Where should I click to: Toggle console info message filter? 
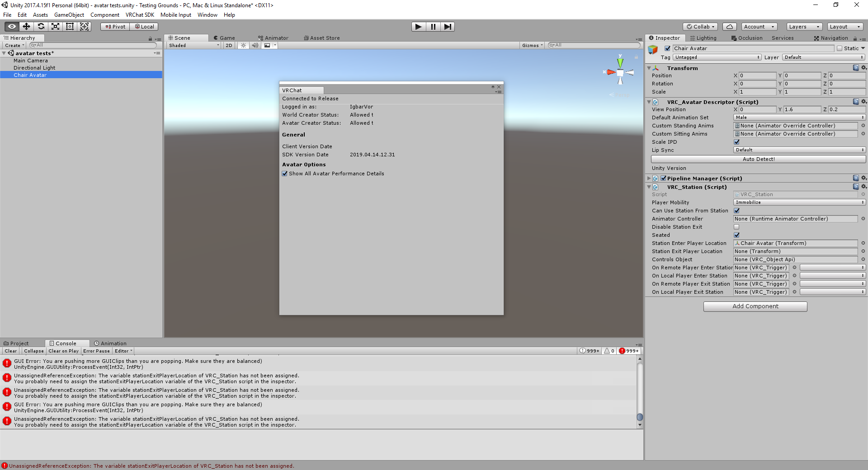coord(590,351)
